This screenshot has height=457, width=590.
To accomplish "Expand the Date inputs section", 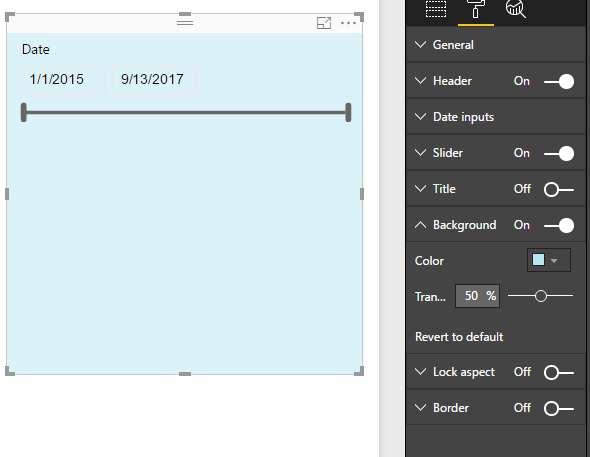I will click(496, 117).
